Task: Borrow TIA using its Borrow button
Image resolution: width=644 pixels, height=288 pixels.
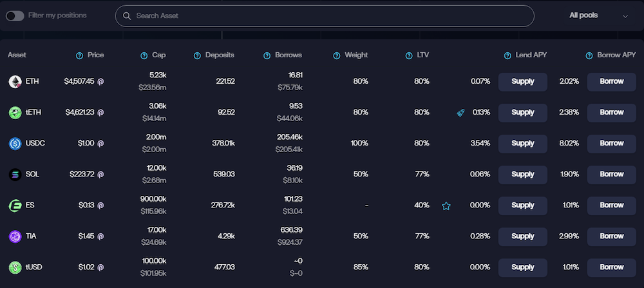Action: coord(612,236)
